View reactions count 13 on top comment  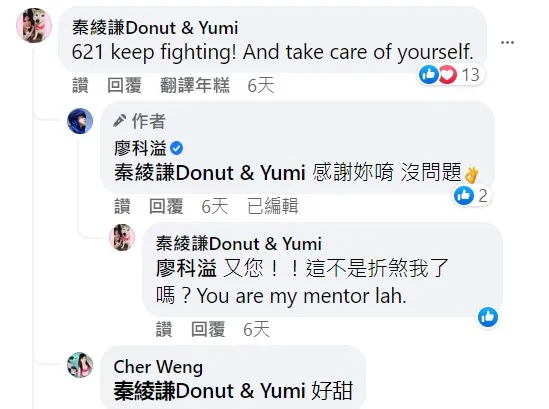point(470,75)
